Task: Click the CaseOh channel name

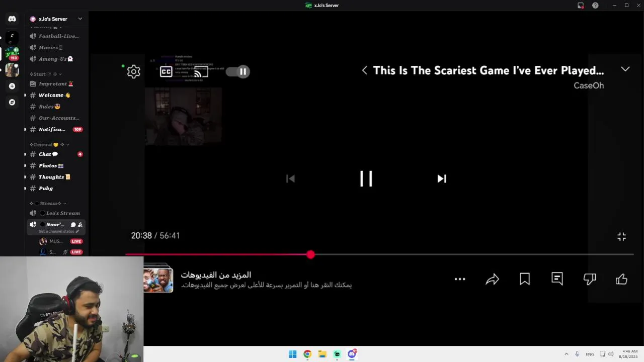Action: [x=589, y=85]
